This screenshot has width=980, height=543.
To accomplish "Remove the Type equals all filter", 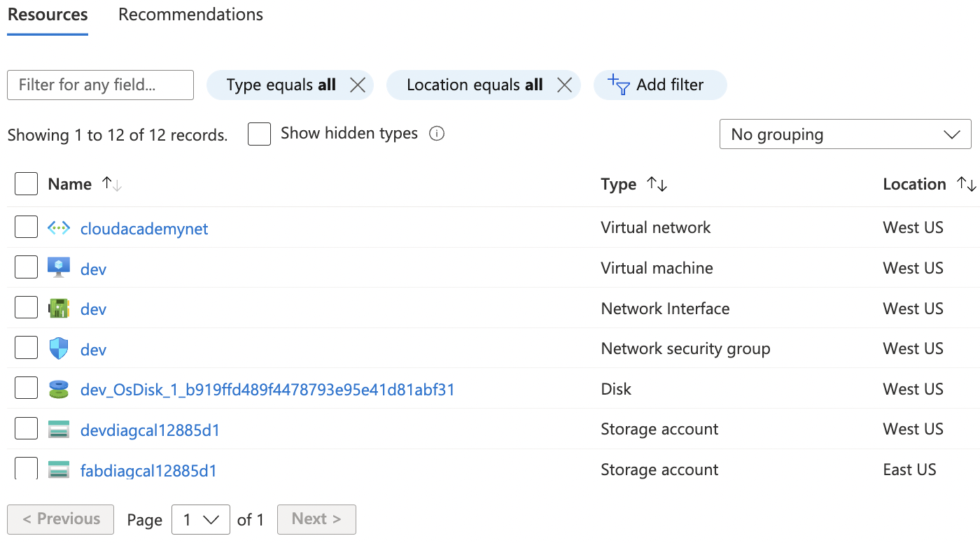I will (x=358, y=85).
